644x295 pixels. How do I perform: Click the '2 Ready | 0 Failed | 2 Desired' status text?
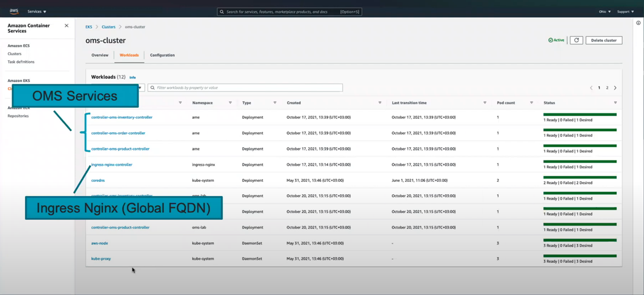pyautogui.click(x=568, y=183)
